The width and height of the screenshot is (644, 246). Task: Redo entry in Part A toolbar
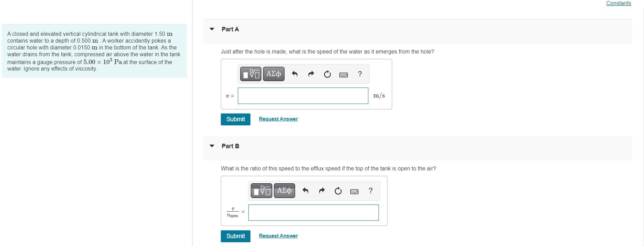pos(311,74)
